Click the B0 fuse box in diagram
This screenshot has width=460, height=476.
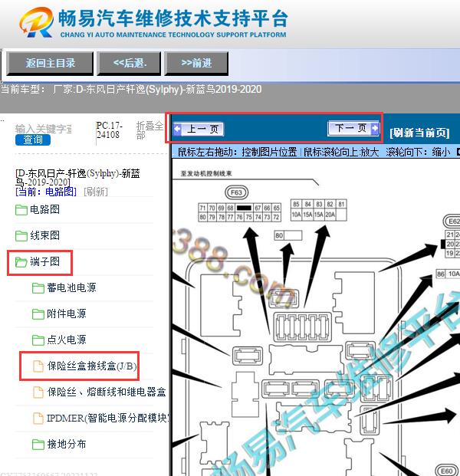click(x=288, y=235)
